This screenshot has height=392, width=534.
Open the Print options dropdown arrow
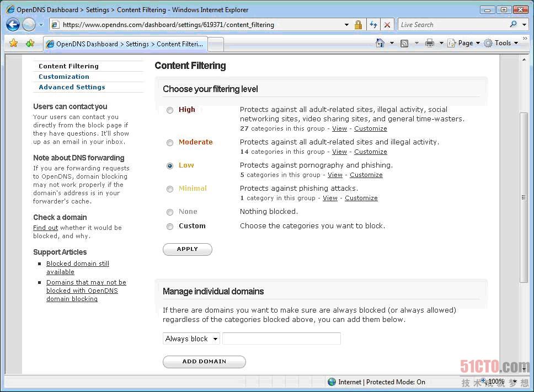click(x=441, y=43)
